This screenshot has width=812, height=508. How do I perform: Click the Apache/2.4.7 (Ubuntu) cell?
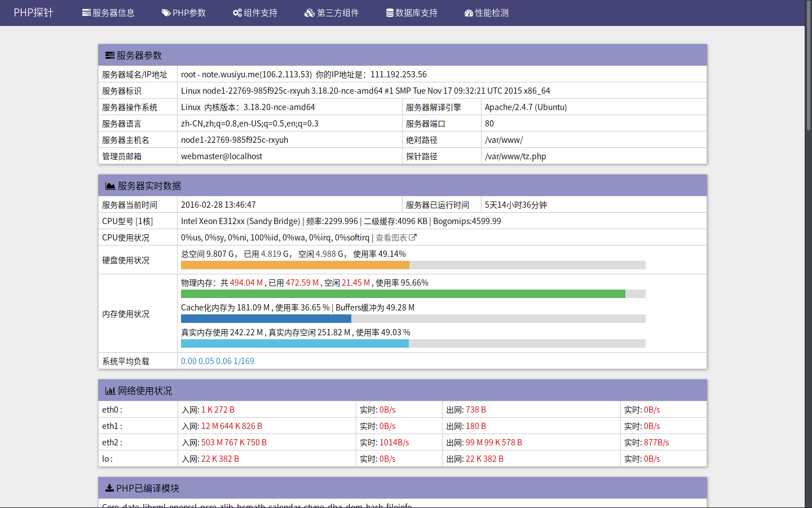pos(594,107)
